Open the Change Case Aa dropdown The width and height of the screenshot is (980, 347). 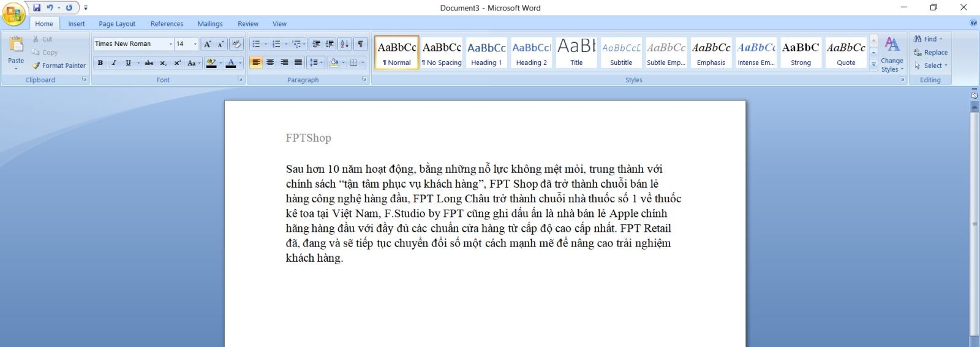pyautogui.click(x=194, y=63)
